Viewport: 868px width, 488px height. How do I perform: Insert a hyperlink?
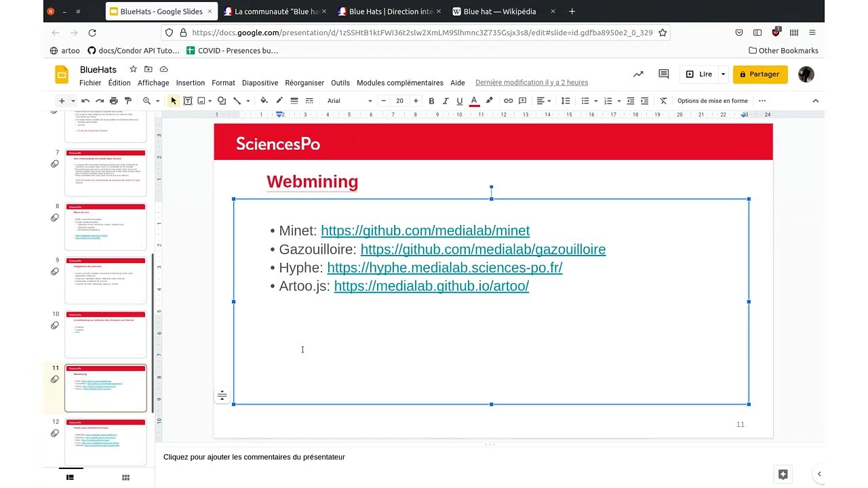tap(508, 101)
